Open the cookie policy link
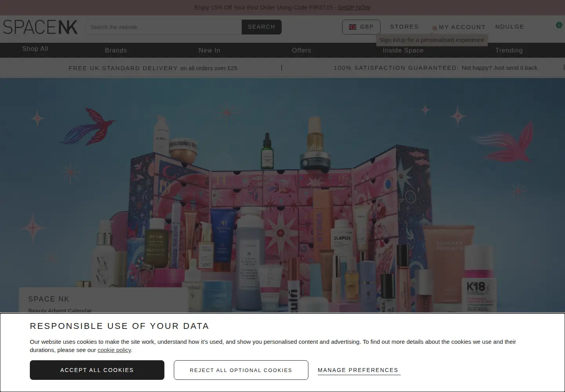This screenshot has height=392, width=565. click(114, 350)
